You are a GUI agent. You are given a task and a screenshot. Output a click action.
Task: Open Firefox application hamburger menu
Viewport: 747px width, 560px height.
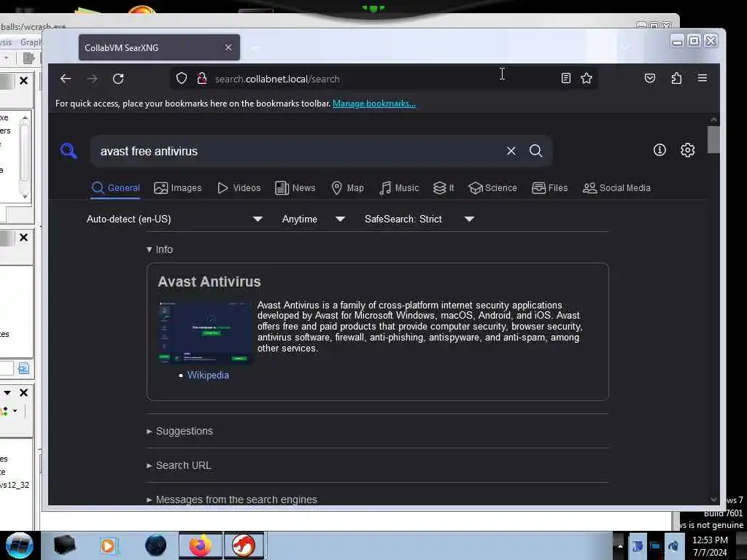tap(703, 78)
